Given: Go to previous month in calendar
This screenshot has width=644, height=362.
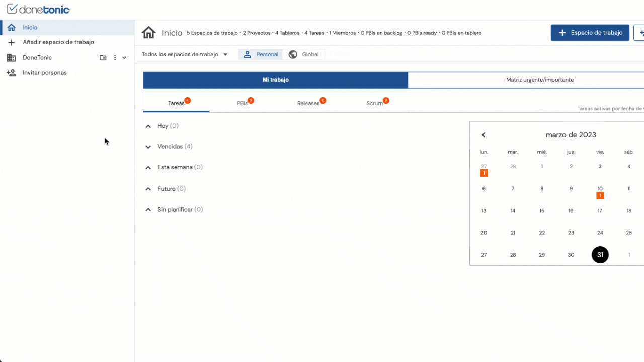Looking at the screenshot, I should point(484,135).
